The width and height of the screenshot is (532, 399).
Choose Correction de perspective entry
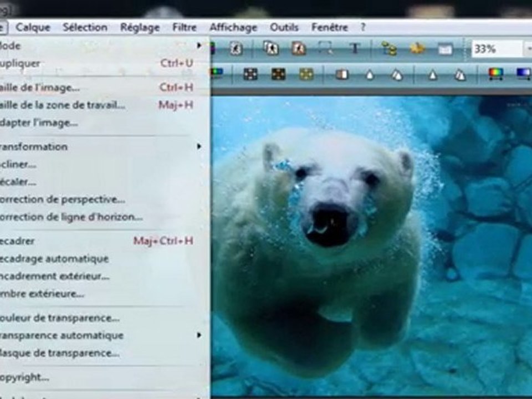102,199
